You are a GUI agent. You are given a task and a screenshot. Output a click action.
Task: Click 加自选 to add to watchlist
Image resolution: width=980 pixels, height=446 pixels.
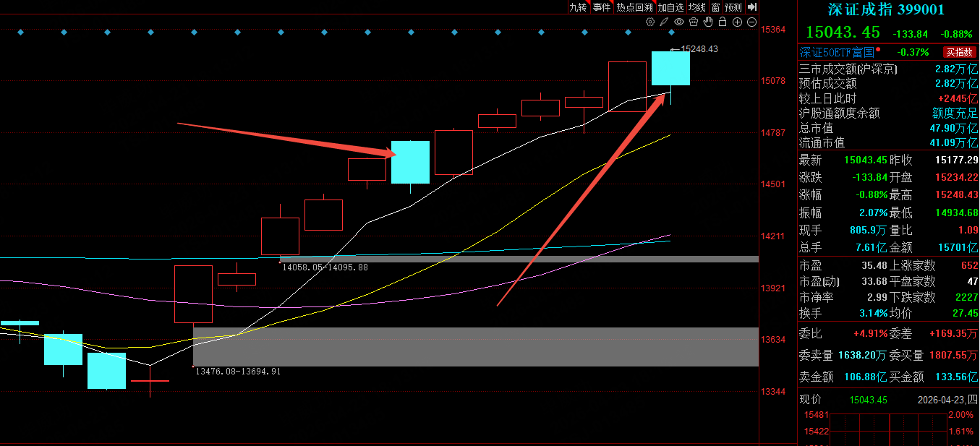671,7
